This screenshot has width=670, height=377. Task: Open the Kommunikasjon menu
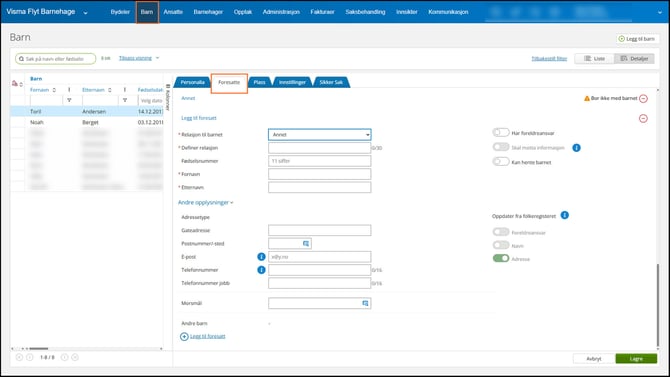click(x=448, y=12)
